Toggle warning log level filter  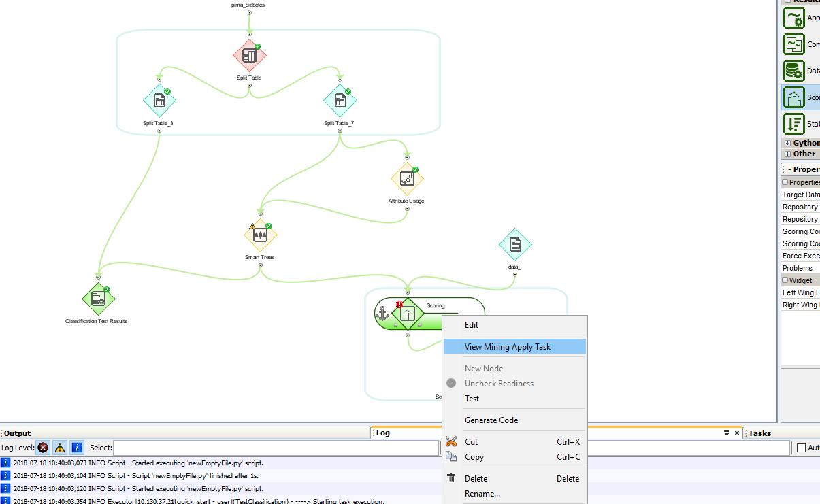click(x=60, y=448)
